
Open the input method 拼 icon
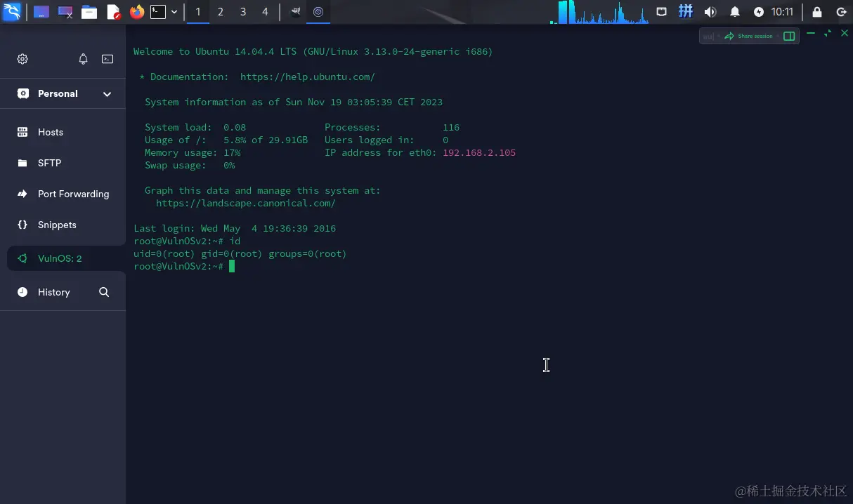[x=686, y=11]
